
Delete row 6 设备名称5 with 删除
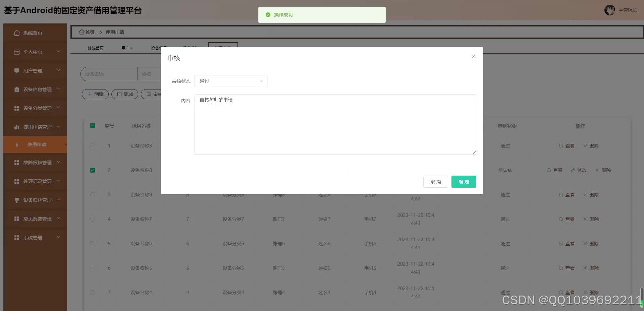point(591,268)
